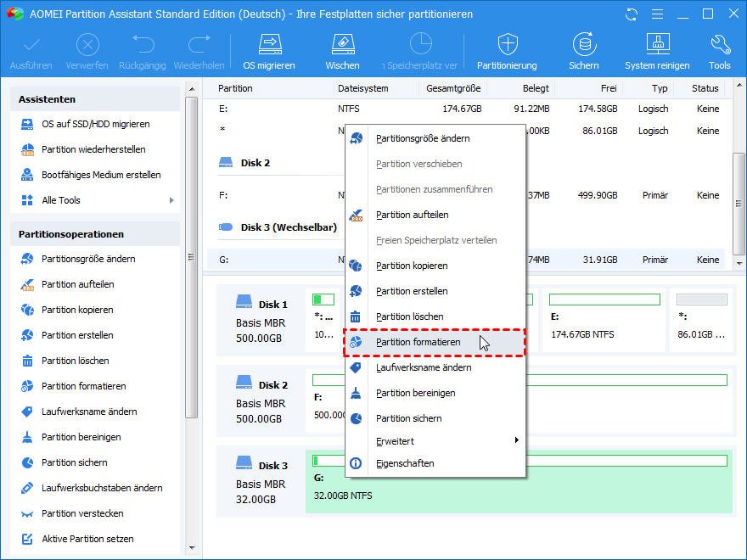This screenshot has height=560, width=747.
Task: Click Laufwerksname ändern in sidebar
Action: (x=89, y=412)
